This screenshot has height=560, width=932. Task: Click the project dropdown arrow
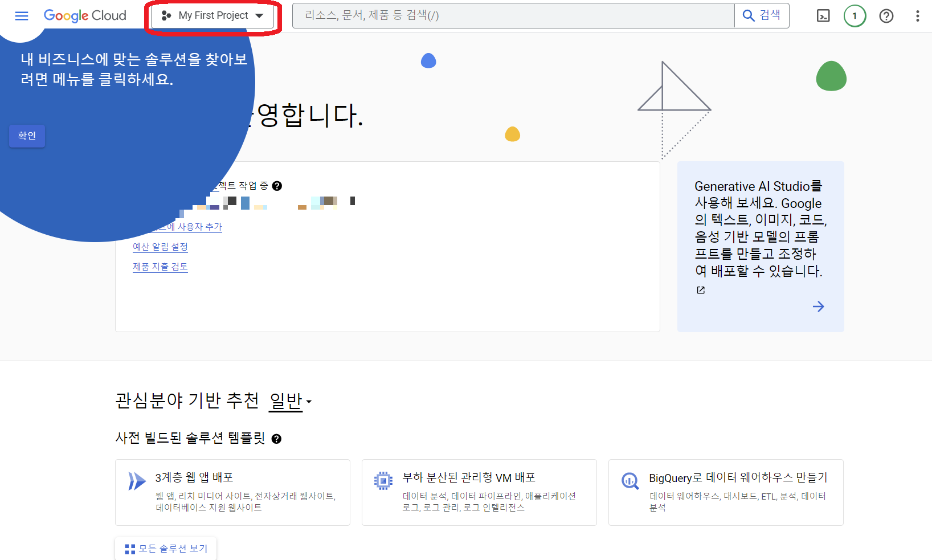(259, 16)
